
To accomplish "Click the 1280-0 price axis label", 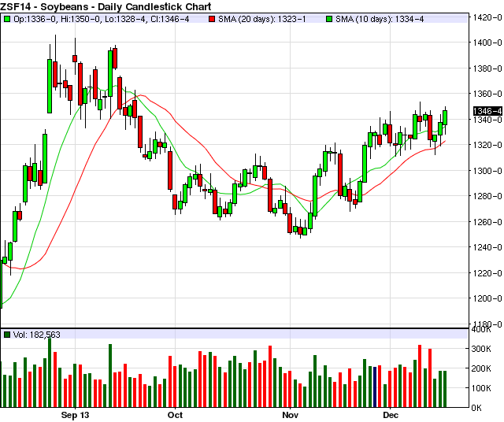I will point(487,196).
